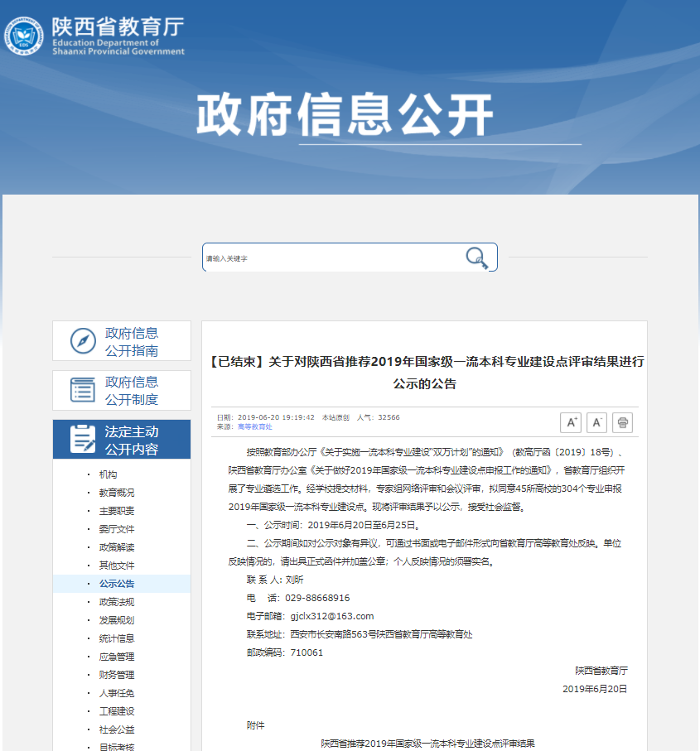Screen dimensions: 700x751
Task: Open 财务管理 sidebar entry
Action: point(116,675)
